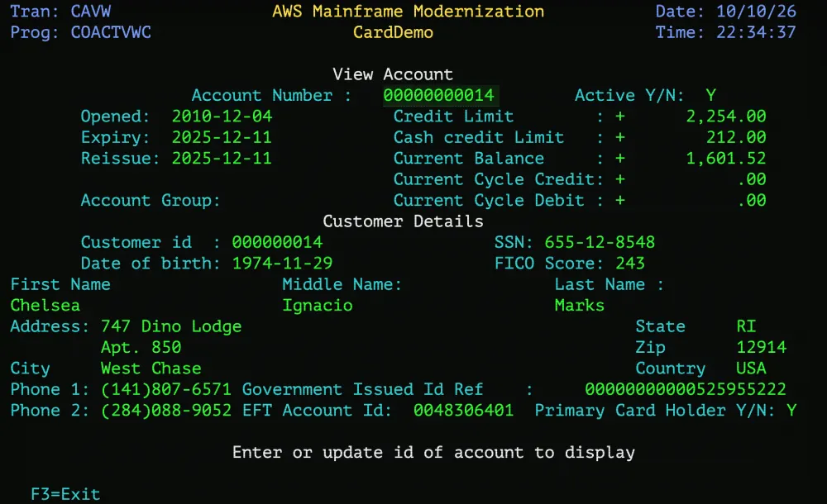Select the Prog value COACTVWC

[x=111, y=32]
